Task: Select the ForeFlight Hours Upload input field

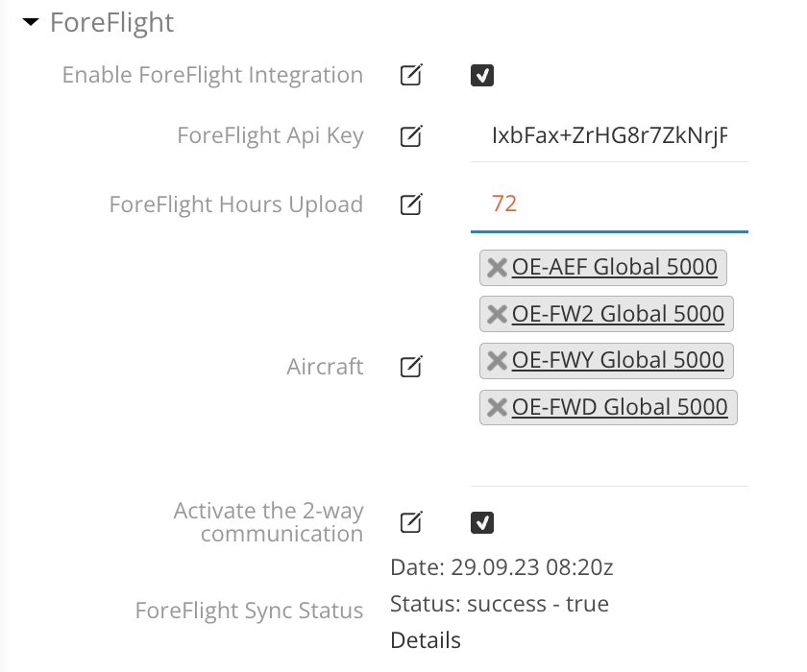Action: pyautogui.click(x=609, y=204)
